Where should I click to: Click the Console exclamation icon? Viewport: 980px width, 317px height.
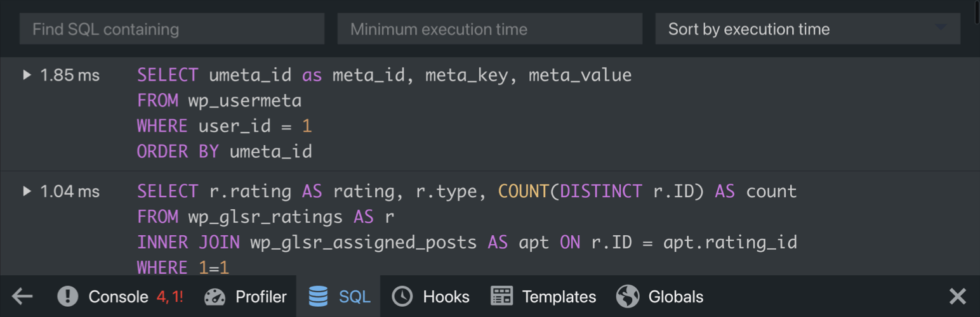click(x=68, y=296)
